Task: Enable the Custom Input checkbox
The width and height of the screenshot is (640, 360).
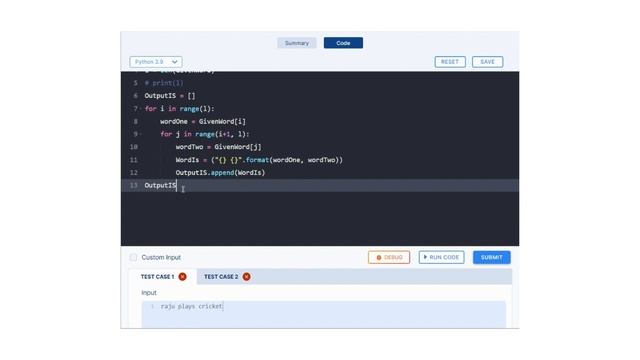Action: point(133,257)
